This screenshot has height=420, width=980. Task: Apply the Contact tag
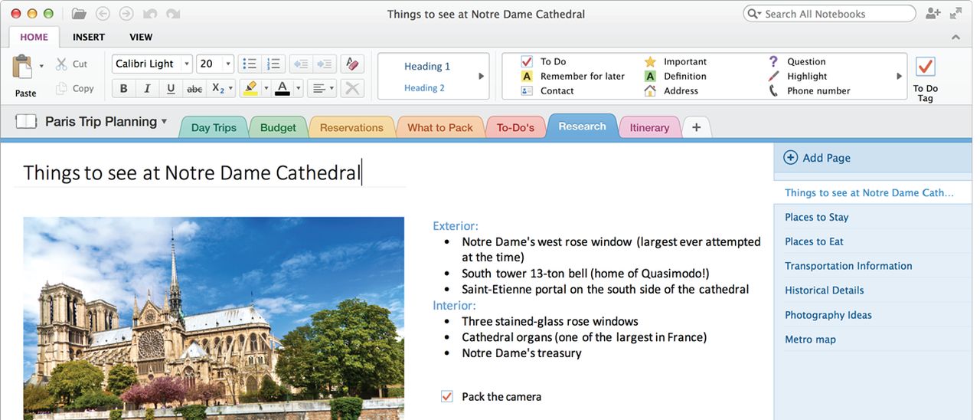[x=547, y=90]
